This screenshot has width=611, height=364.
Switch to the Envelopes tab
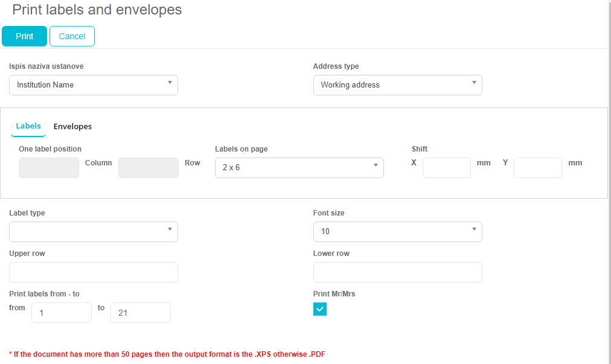pyautogui.click(x=72, y=127)
